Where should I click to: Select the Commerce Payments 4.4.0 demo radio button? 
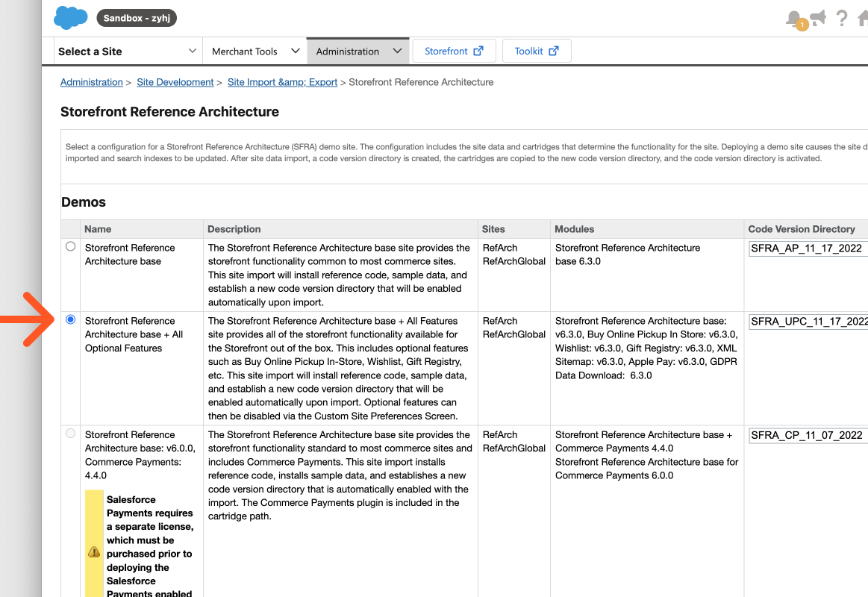coord(70,434)
